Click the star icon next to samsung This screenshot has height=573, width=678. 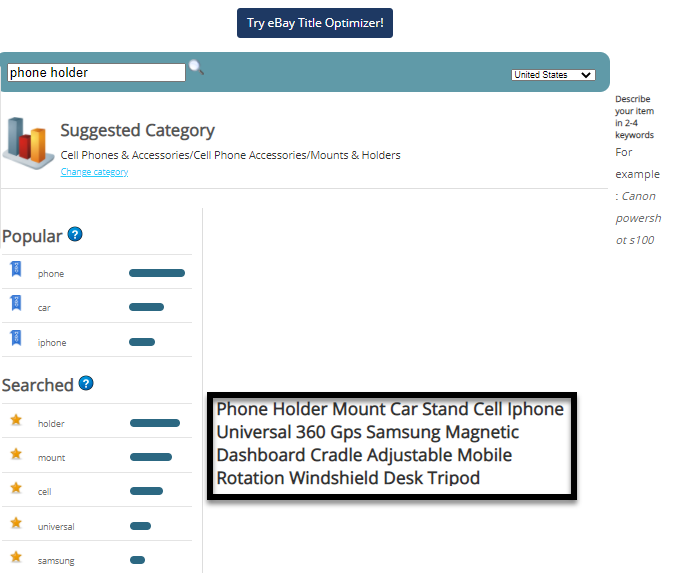16,557
